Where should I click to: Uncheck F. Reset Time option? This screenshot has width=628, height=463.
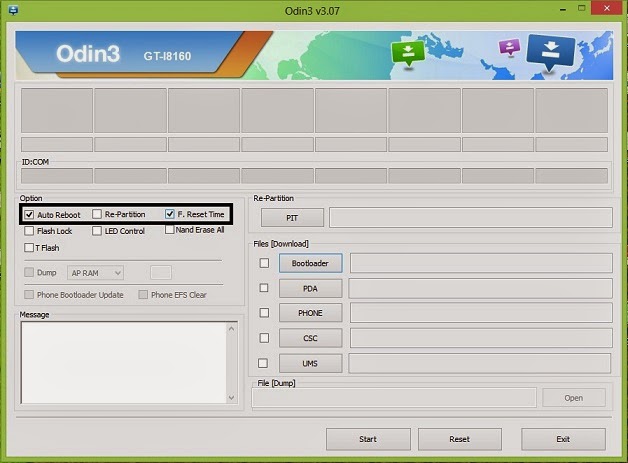tap(169, 214)
